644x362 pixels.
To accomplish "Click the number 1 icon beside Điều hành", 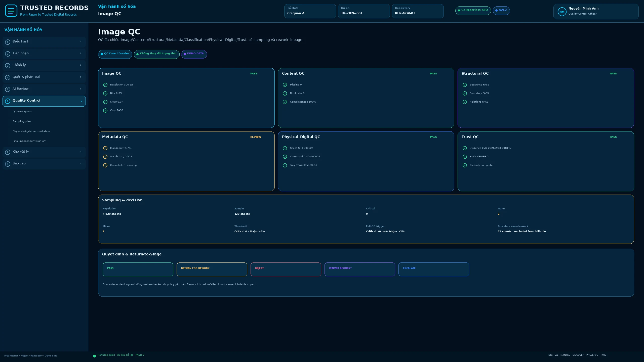I will tap(8, 42).
